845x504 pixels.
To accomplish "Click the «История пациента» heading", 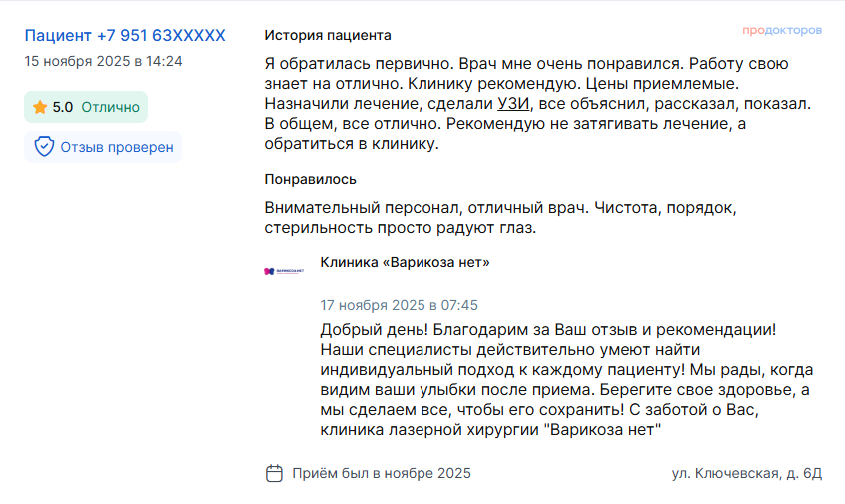I will coord(328,35).
